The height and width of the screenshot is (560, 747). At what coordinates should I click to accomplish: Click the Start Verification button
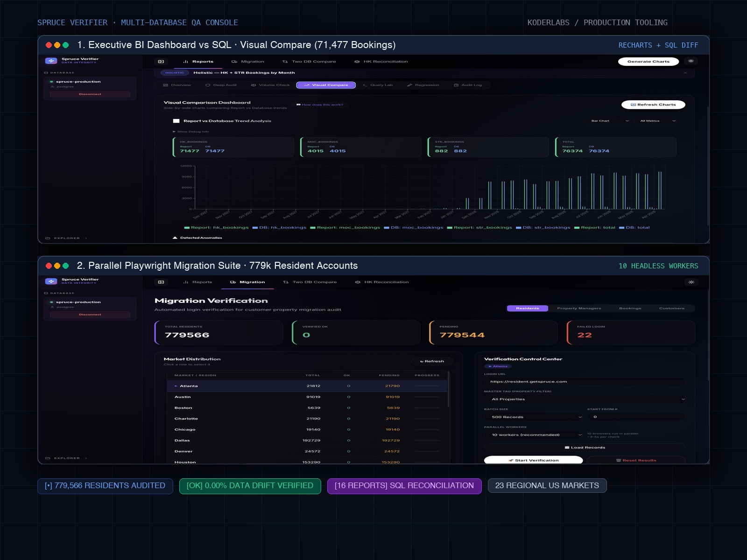[533, 461]
